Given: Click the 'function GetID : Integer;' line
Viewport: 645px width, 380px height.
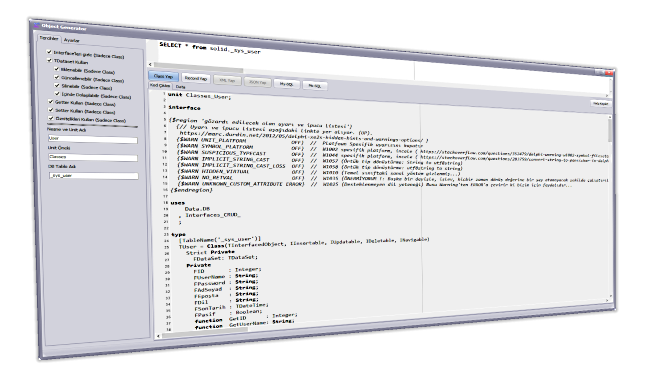Looking at the screenshot, I should [246, 318].
